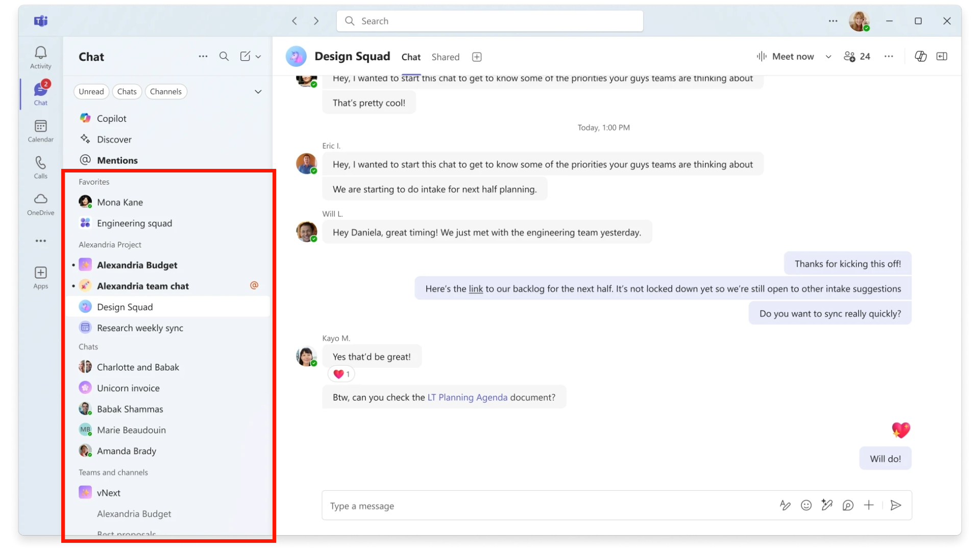
Task: Select the Unread filter pill
Action: point(91,91)
